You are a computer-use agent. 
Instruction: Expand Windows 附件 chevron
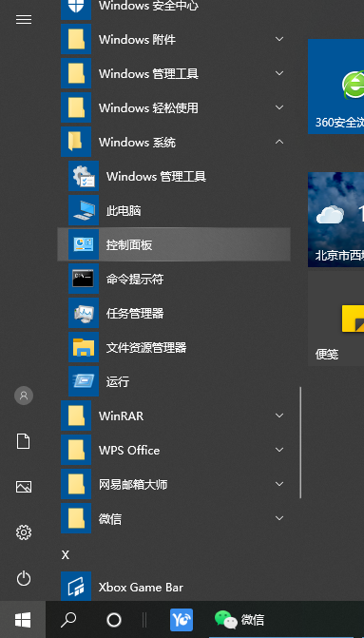[x=279, y=40]
